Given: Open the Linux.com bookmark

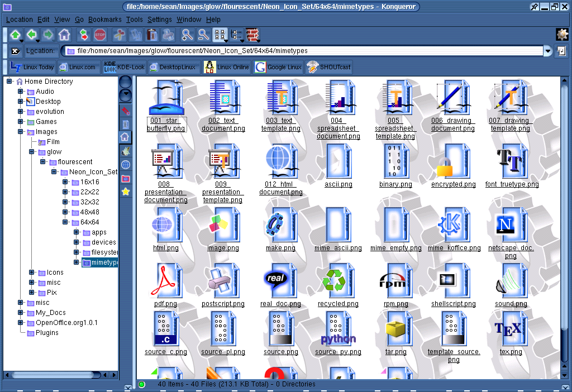Looking at the screenshot, I should [78, 67].
